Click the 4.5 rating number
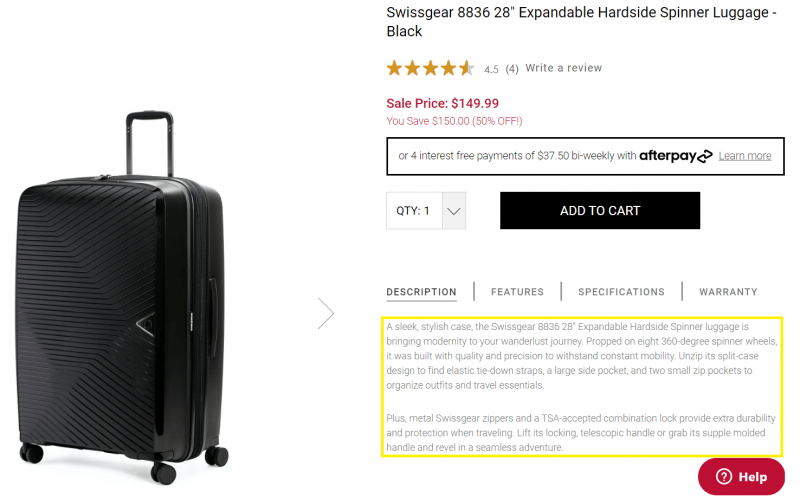 pos(491,69)
